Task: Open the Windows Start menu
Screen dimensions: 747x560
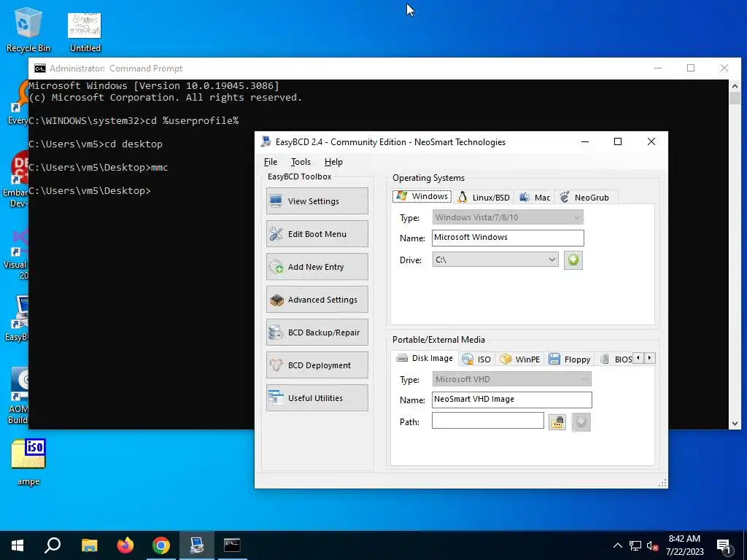Action: 18,545
